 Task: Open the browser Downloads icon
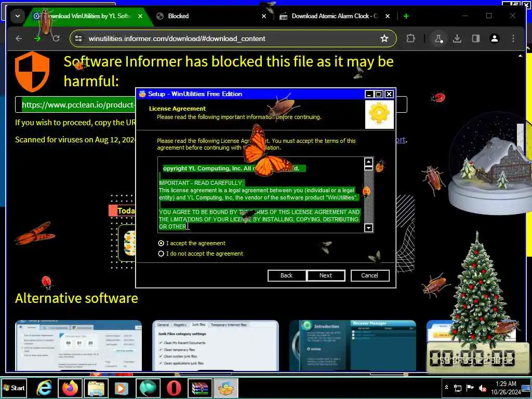point(457,38)
